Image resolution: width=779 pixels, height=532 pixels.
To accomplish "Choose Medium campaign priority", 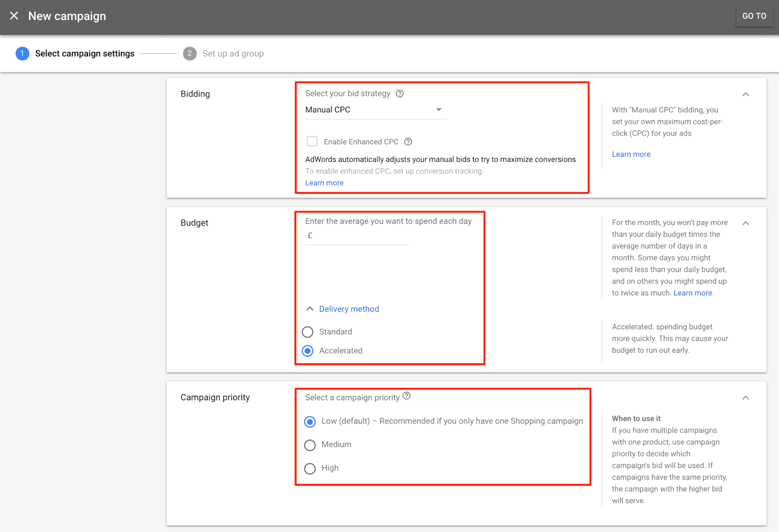I will pyautogui.click(x=310, y=445).
